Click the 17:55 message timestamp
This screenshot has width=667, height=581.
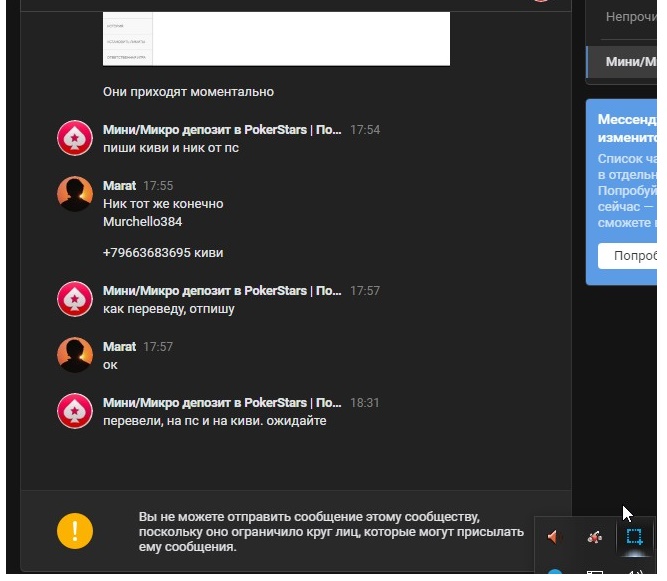[x=158, y=186]
